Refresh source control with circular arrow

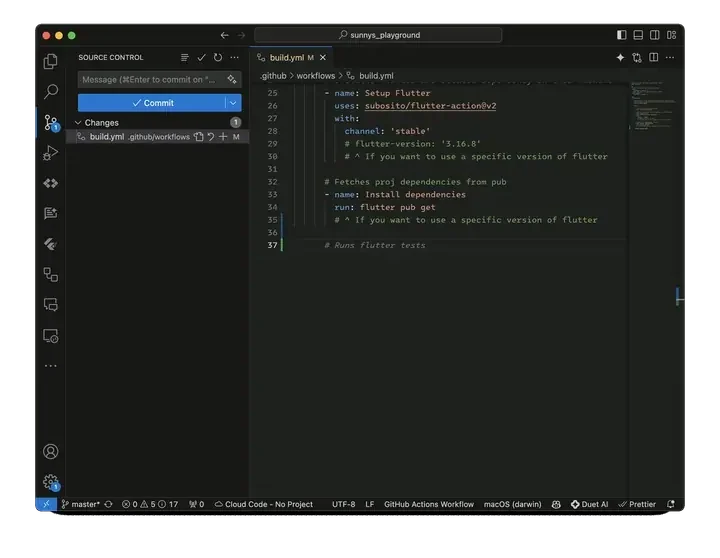[218, 57]
